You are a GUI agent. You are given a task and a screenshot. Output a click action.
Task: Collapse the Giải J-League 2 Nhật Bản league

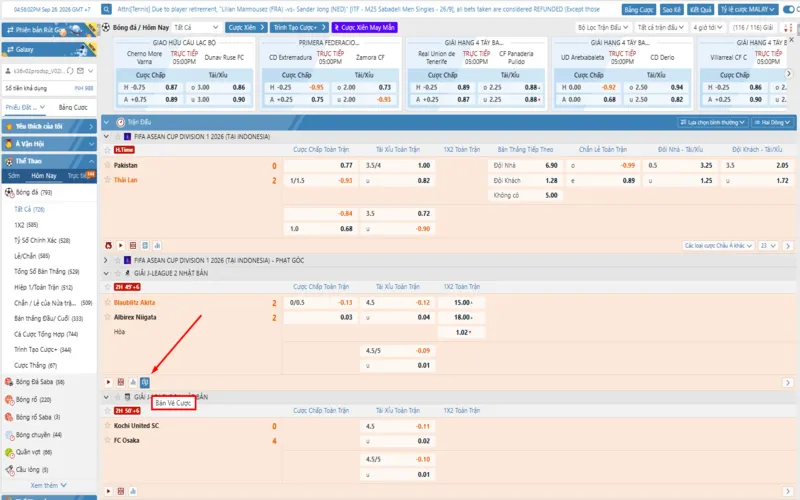(106, 273)
